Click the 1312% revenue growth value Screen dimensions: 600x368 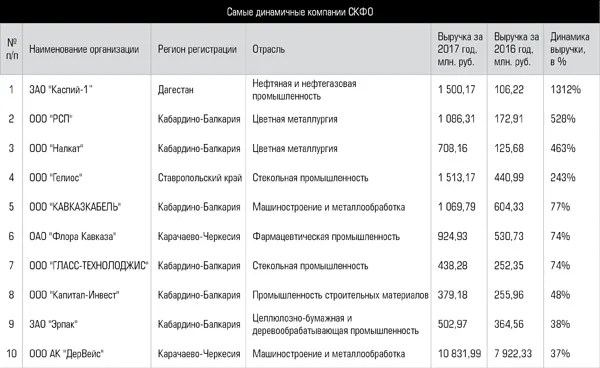(566, 90)
